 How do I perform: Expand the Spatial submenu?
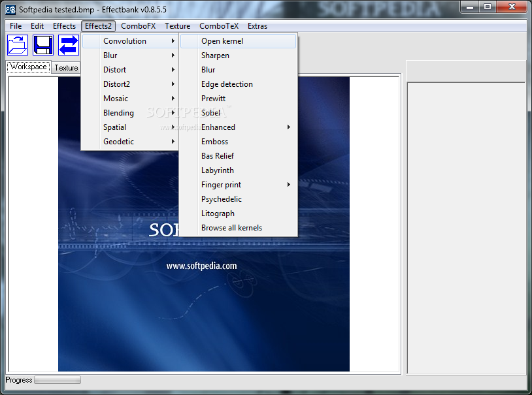pyautogui.click(x=130, y=127)
